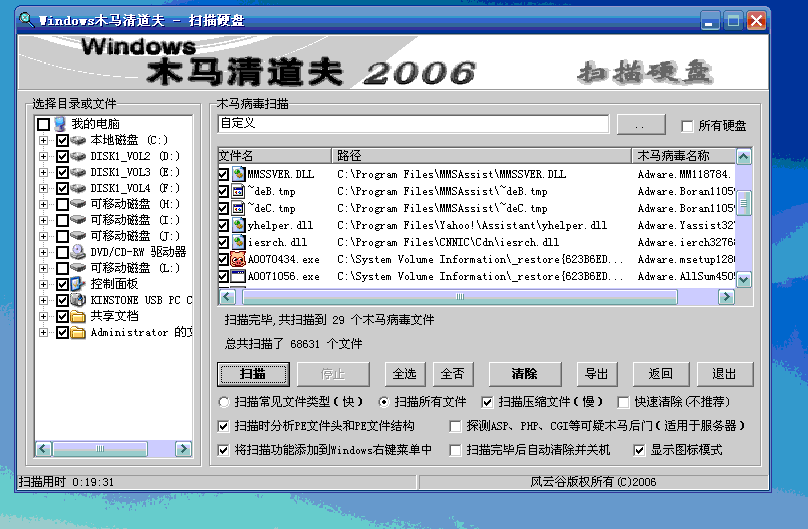Screen dimensions: 808x529
Task: Click the 导出 (export) button
Action: pyautogui.click(x=597, y=374)
